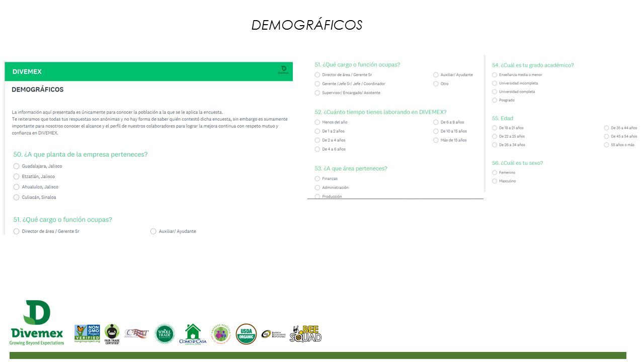Choose Universidad incompleta option
Screen dimensions: 644x362
(495, 83)
